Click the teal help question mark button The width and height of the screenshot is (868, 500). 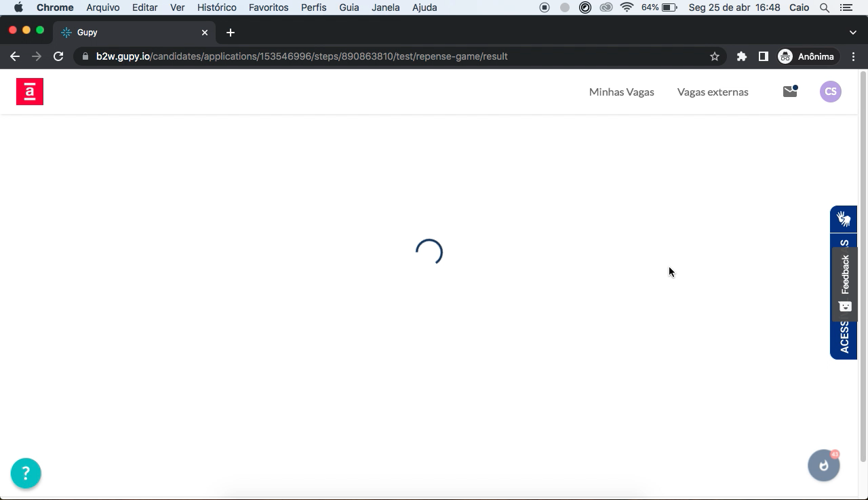click(26, 473)
